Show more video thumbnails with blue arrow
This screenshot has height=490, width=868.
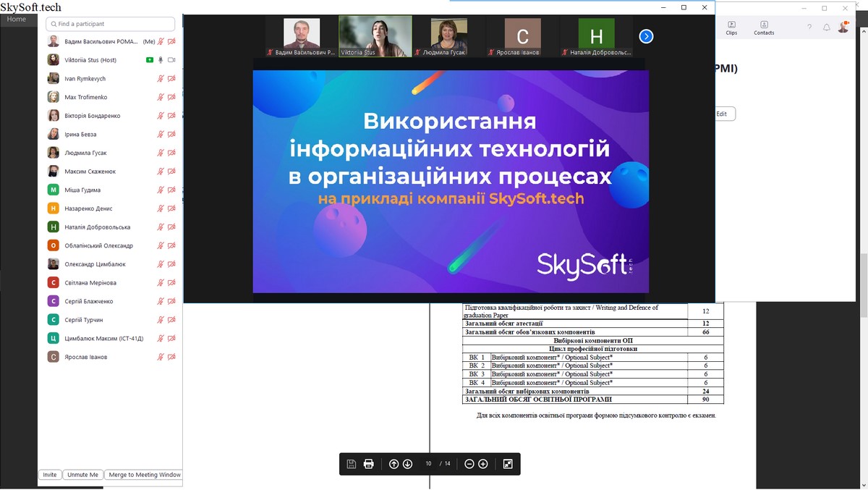click(646, 36)
